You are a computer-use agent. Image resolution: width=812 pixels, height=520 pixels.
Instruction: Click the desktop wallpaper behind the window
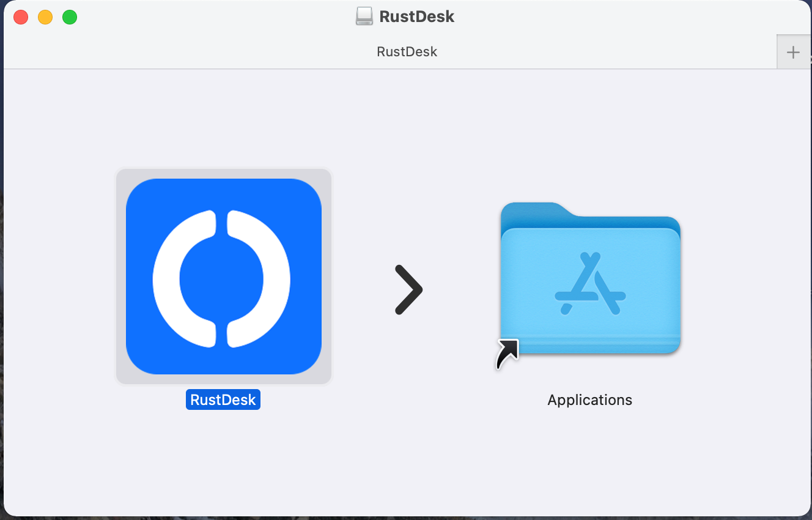click(1, 428)
